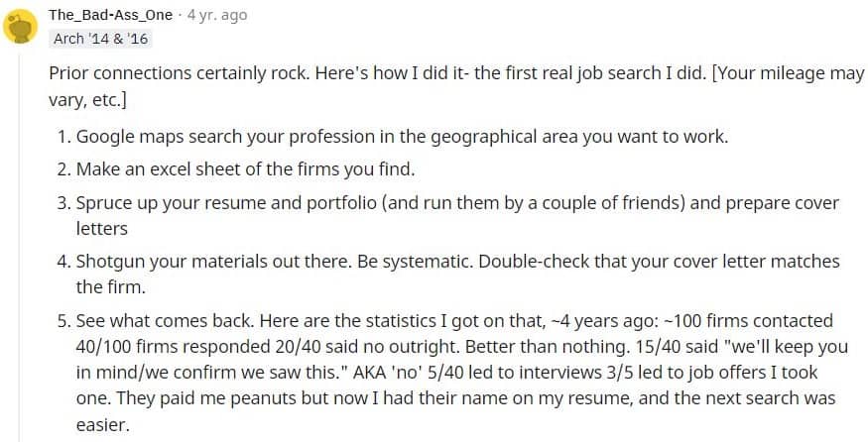Select the Arch '14 & '16 user flair

pyautogui.click(x=100, y=39)
